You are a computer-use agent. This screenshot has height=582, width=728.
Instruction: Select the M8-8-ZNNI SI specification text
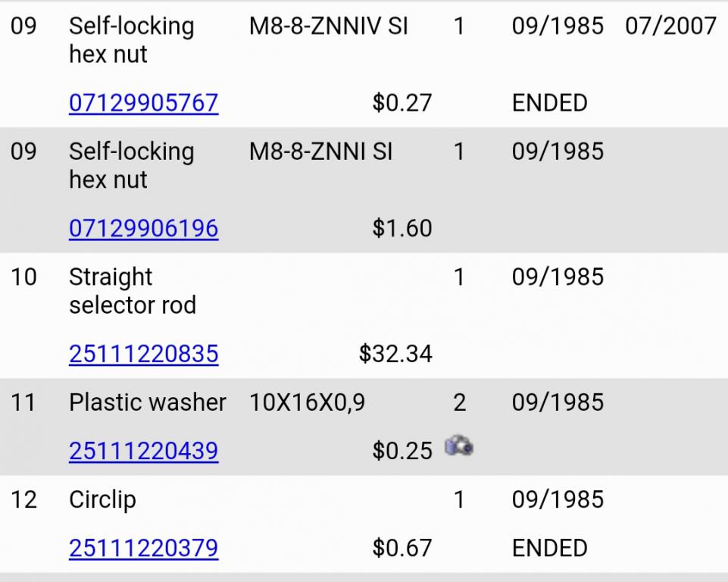tap(320, 152)
